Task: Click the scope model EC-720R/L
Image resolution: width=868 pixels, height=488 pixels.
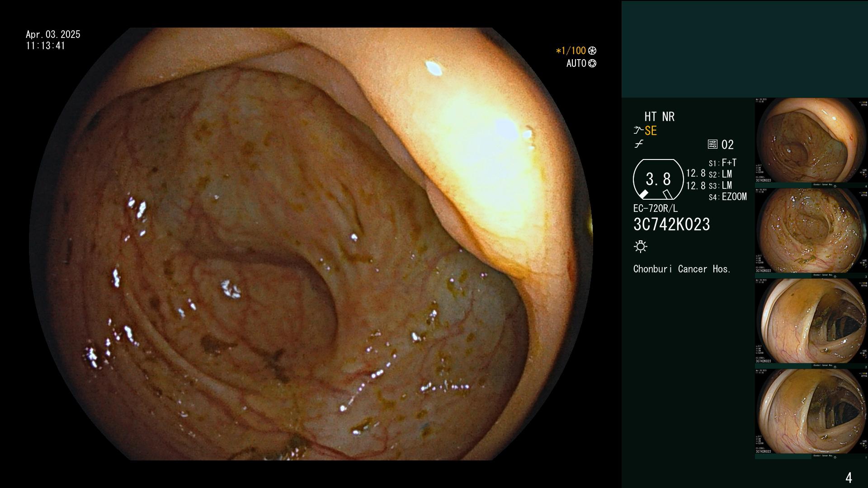Action: point(656,208)
